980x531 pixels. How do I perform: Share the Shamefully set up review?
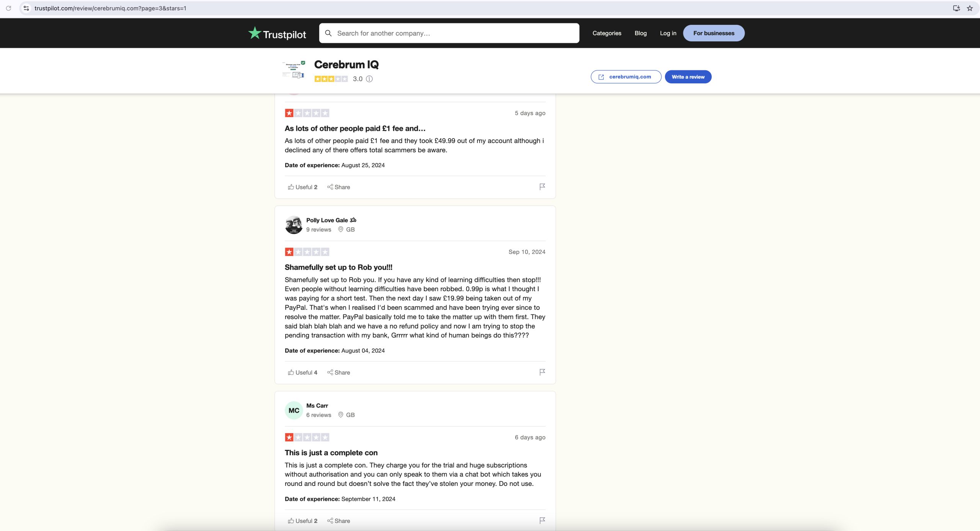[x=338, y=373]
